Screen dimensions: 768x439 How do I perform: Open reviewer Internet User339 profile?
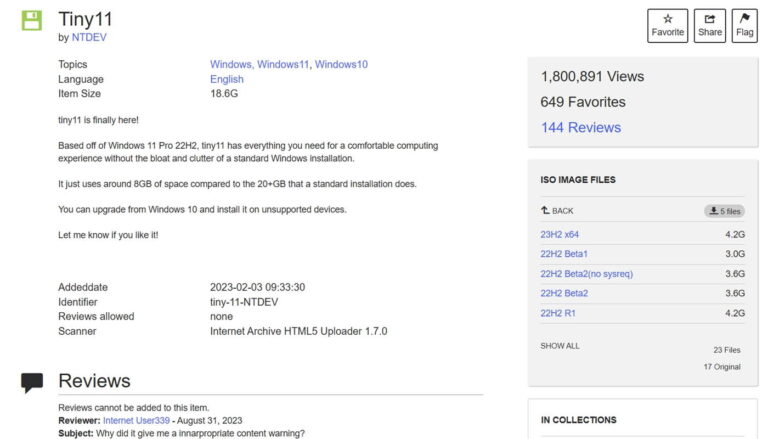pos(136,420)
